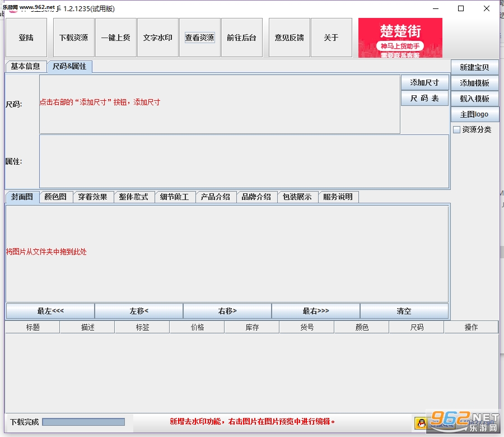The width and height of the screenshot is (504, 437).
Task: Open the 文字水印 text watermark tool
Action: pyautogui.click(x=158, y=38)
